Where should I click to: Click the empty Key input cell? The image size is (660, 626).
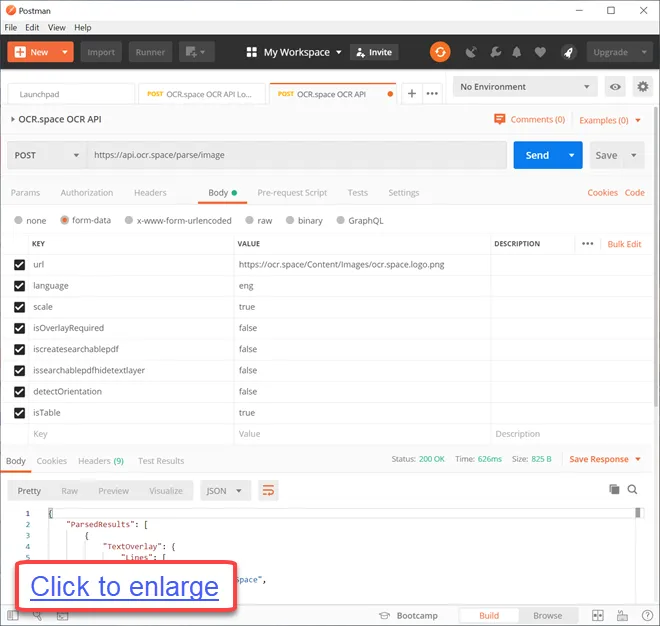tap(131, 434)
